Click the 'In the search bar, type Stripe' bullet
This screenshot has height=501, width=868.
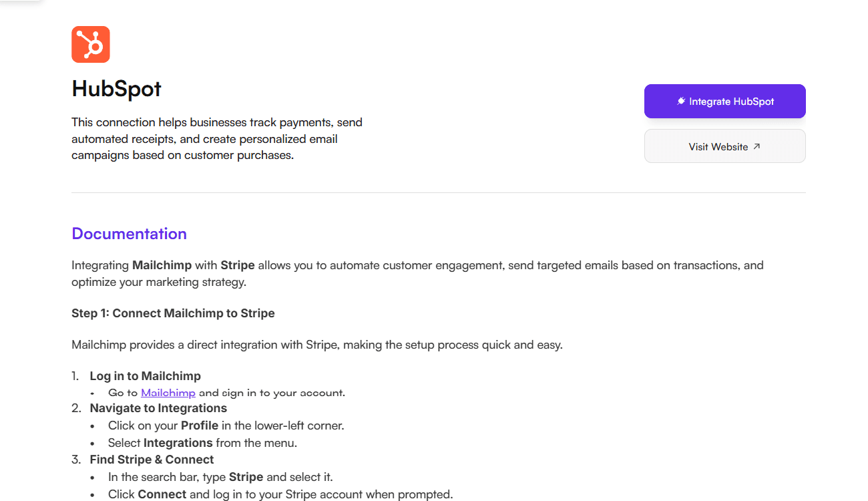point(220,477)
